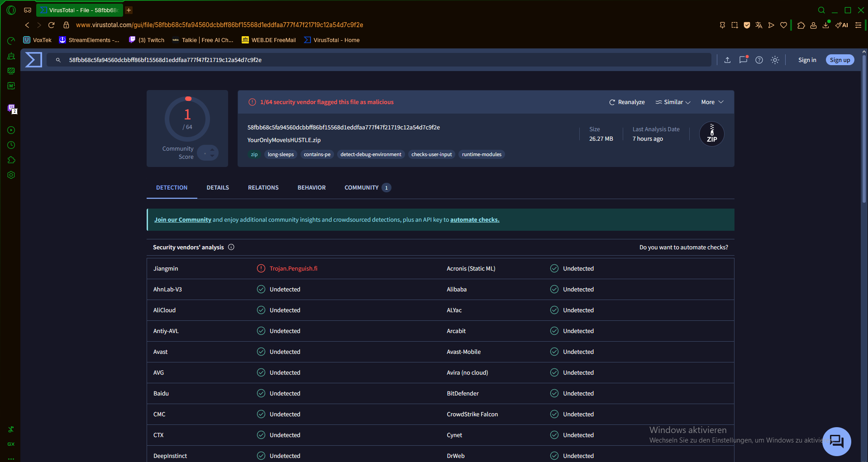
Task: Open the Similar dropdown
Action: coord(673,102)
